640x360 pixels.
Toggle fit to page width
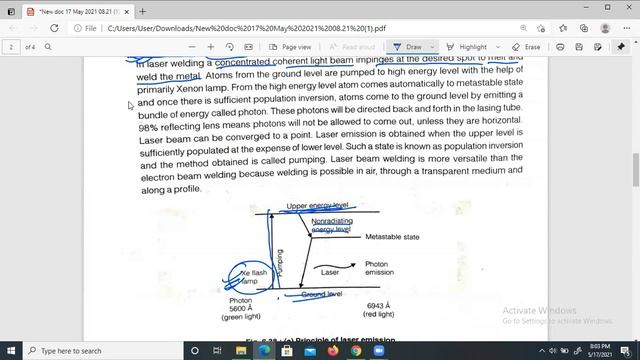[x=248, y=47]
